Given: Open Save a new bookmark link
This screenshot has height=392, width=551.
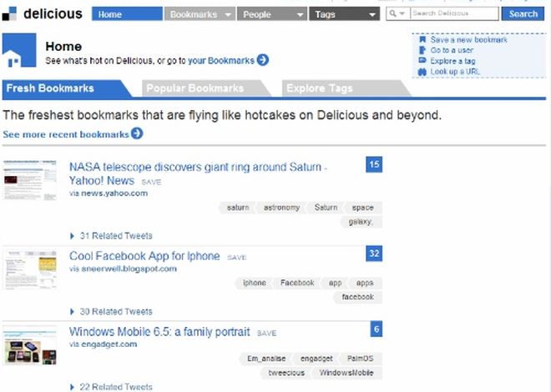Looking at the screenshot, I should click(x=469, y=40).
